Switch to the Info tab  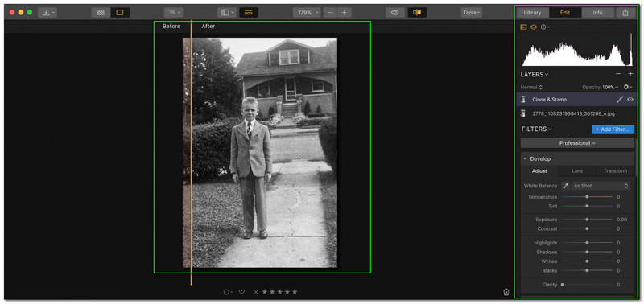click(x=597, y=13)
